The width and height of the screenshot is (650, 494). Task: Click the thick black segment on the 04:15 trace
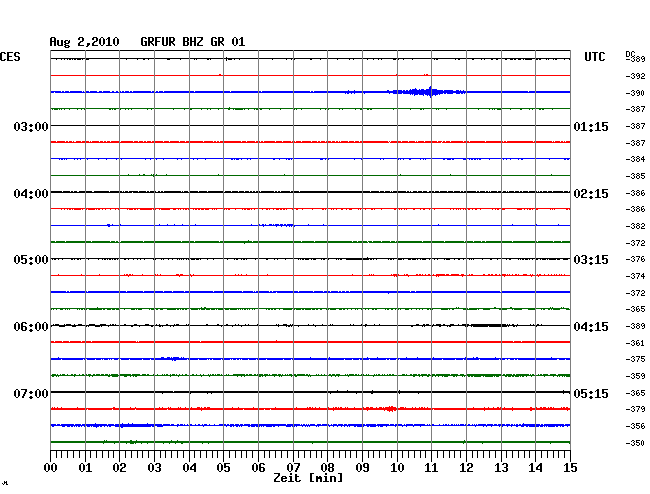(488, 326)
